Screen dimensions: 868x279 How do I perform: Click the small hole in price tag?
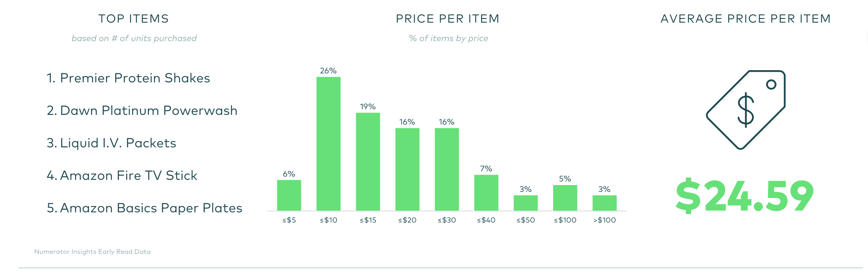click(x=771, y=84)
